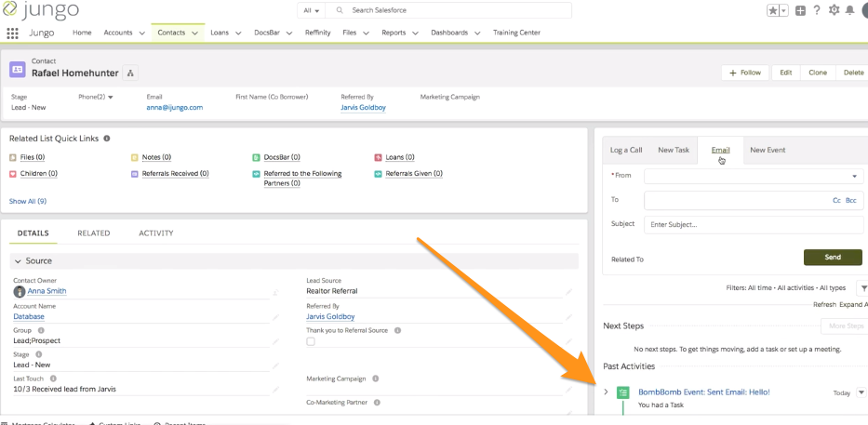Collapse the Source section

point(19,261)
